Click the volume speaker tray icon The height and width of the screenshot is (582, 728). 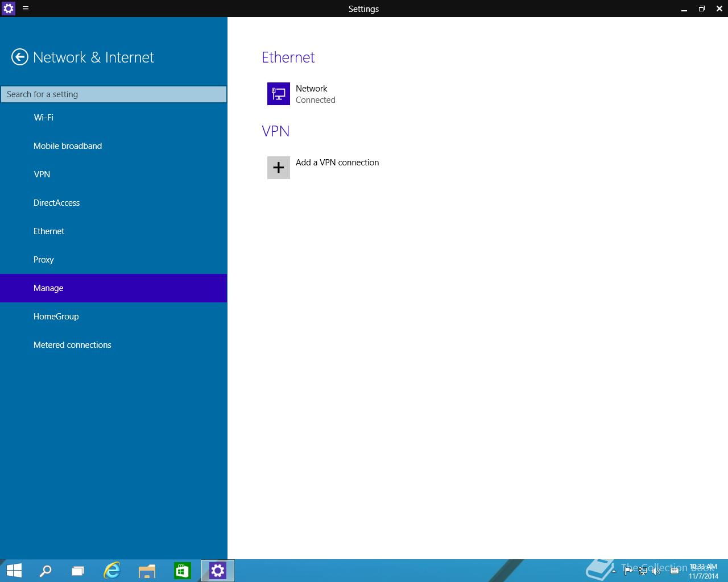tap(656, 571)
